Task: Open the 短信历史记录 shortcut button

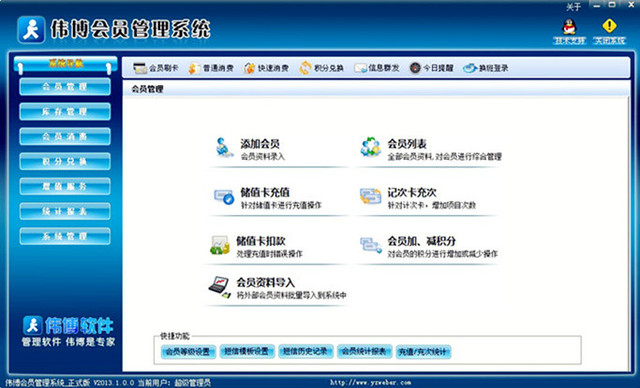Action: 306,351
